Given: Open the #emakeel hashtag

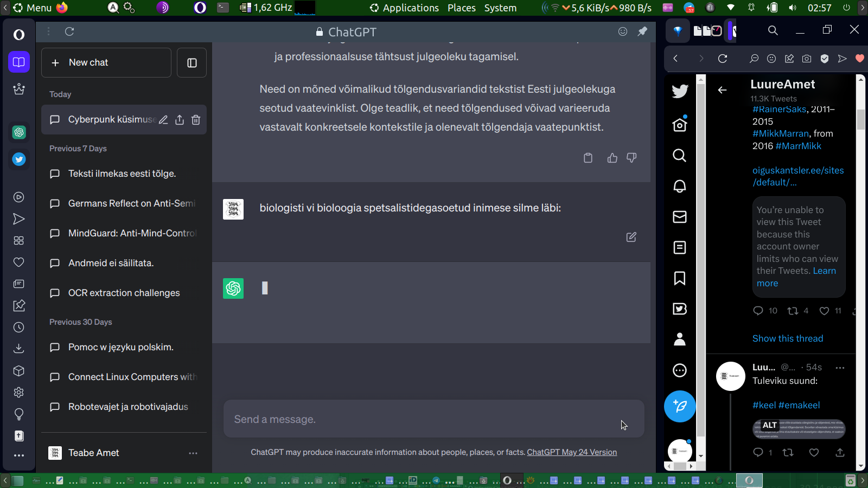Looking at the screenshot, I should point(799,405).
